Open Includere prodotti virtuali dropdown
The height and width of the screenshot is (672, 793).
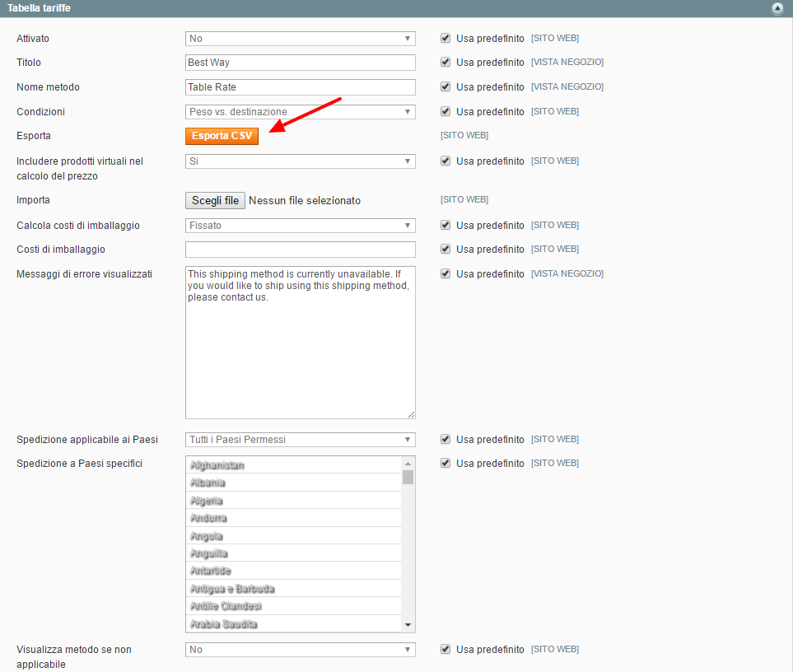(300, 161)
